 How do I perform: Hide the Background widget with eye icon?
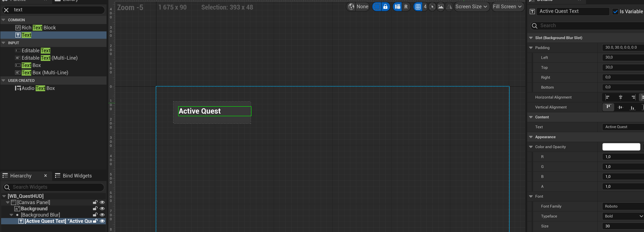pos(102,209)
